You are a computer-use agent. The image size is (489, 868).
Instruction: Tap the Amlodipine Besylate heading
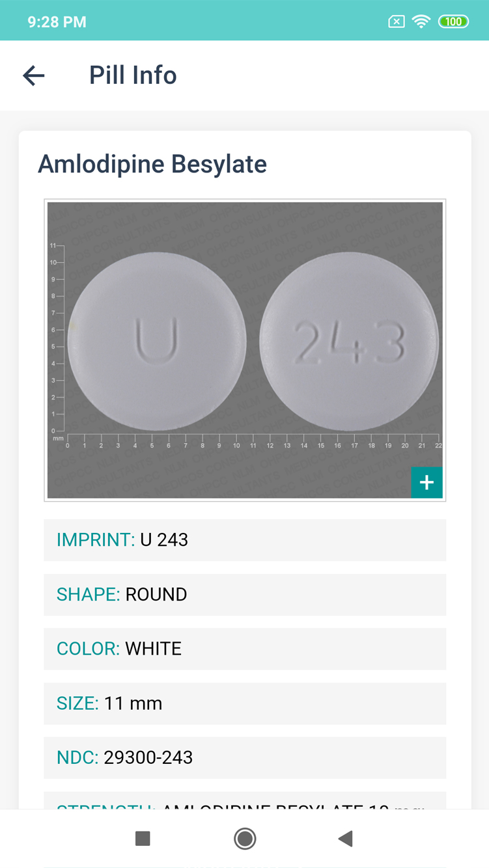coord(152,164)
